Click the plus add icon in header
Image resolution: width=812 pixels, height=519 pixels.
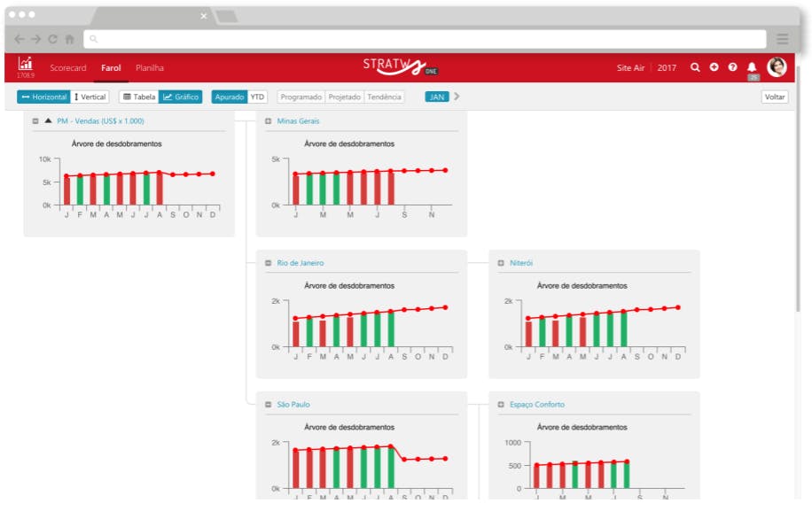click(714, 67)
